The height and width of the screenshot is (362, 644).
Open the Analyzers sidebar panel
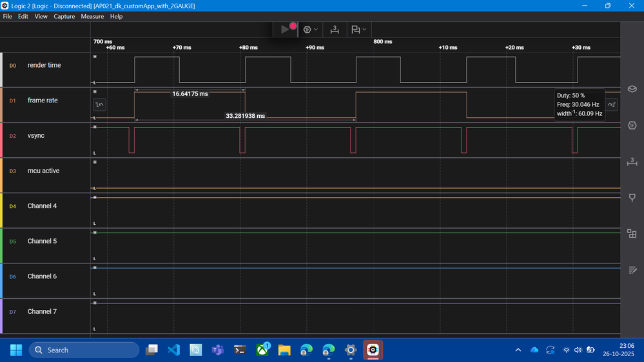(632, 125)
